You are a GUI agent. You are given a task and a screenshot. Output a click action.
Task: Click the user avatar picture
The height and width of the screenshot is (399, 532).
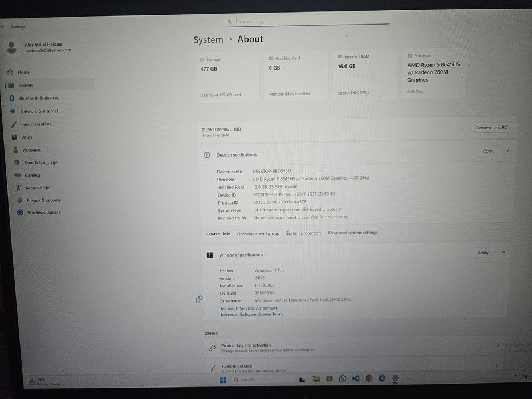[11, 47]
